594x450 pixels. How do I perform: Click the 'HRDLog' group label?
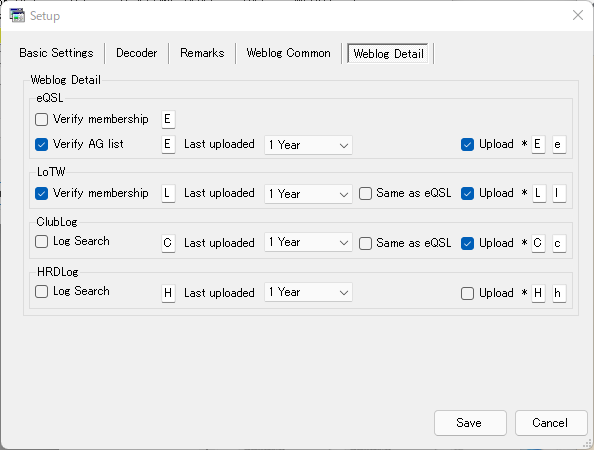pos(58,272)
